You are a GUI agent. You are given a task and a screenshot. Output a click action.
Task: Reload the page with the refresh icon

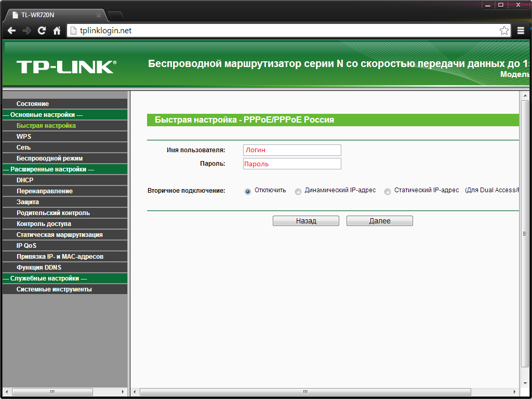tap(41, 30)
